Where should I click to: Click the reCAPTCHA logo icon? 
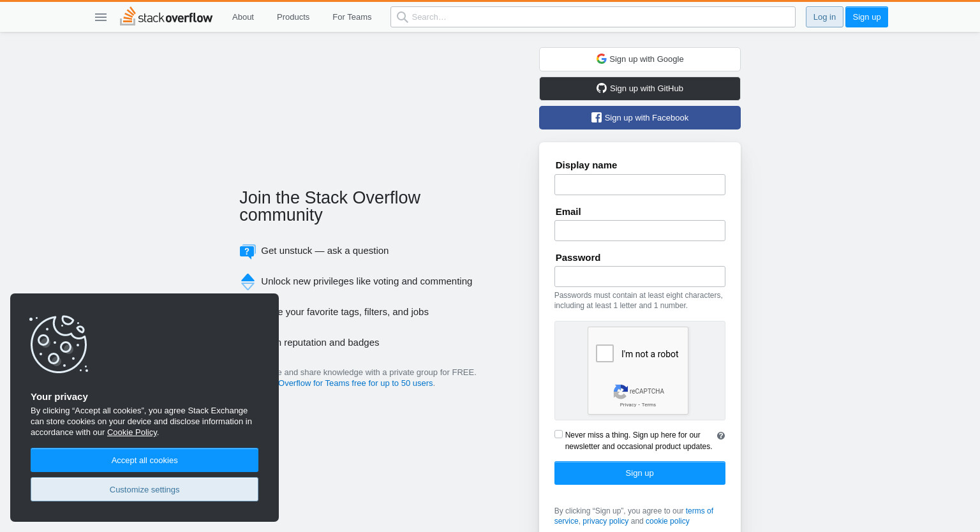[620, 391]
